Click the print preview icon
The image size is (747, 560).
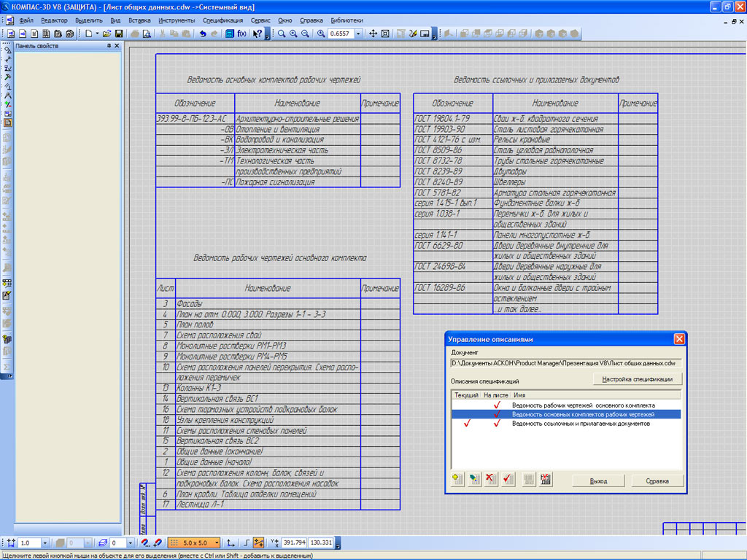tap(147, 34)
